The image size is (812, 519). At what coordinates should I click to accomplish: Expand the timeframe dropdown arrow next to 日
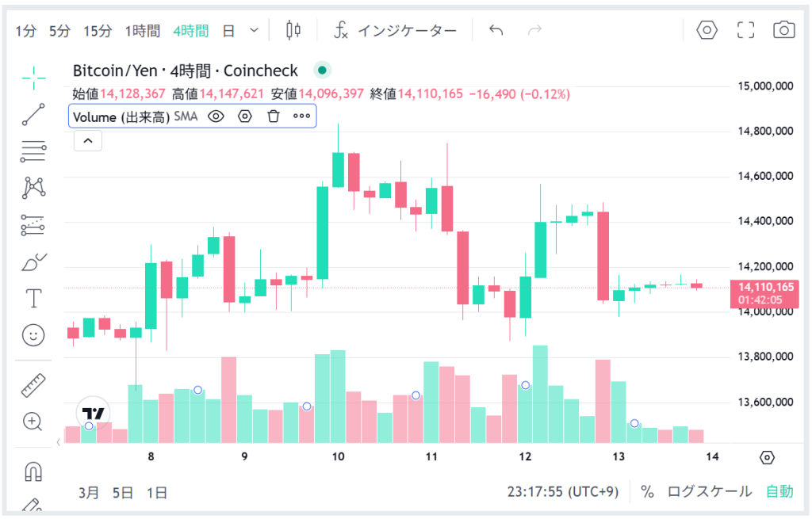pyautogui.click(x=254, y=30)
